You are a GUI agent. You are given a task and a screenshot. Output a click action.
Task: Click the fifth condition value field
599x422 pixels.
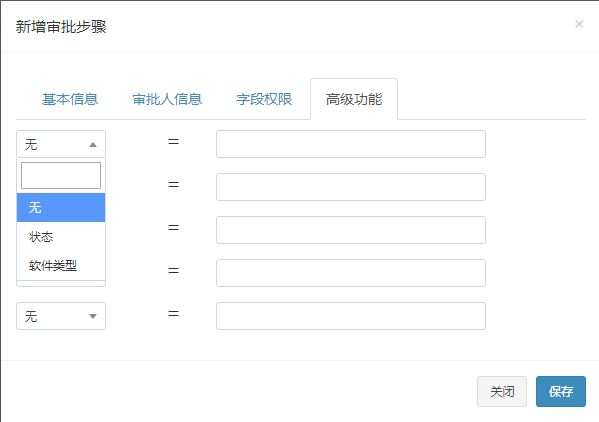pos(351,316)
